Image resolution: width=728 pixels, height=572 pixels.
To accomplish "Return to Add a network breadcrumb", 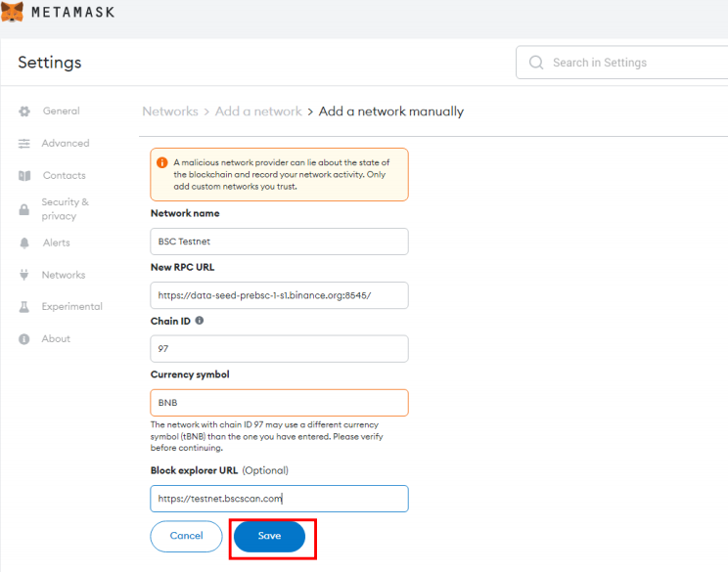I will pos(258,111).
